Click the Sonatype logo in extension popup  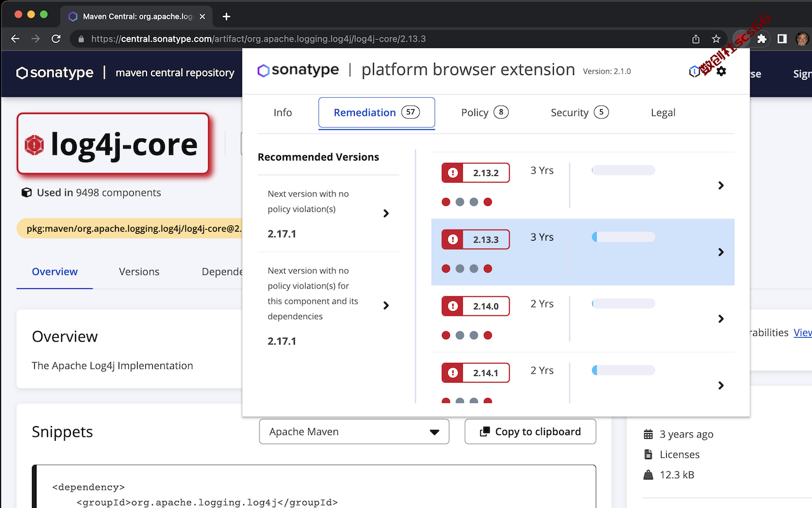click(298, 70)
